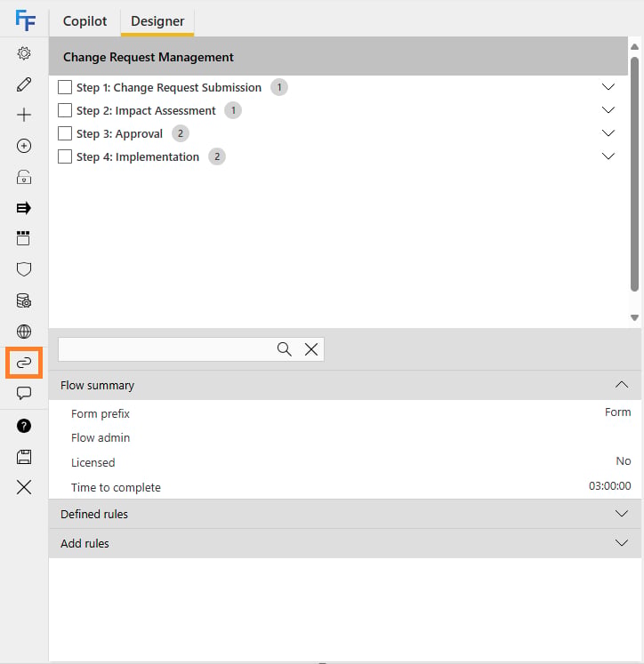644x664 pixels.
Task: Select the Designer tab
Action: click(157, 21)
